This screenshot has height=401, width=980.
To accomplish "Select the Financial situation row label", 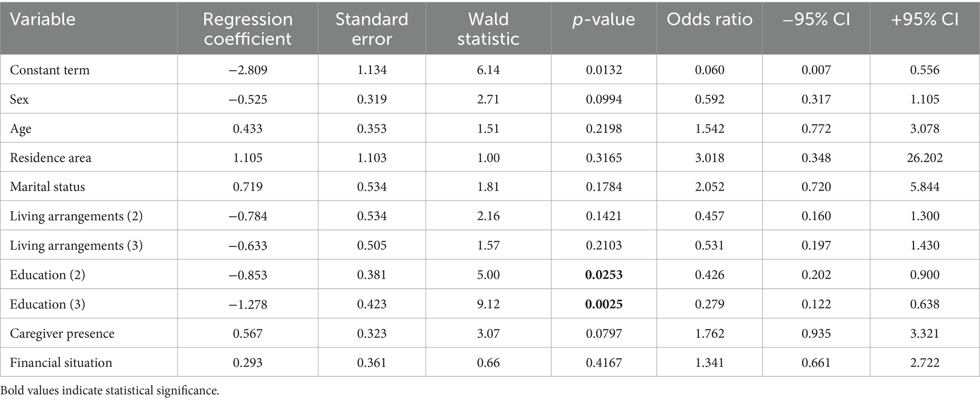I will click(x=61, y=363).
